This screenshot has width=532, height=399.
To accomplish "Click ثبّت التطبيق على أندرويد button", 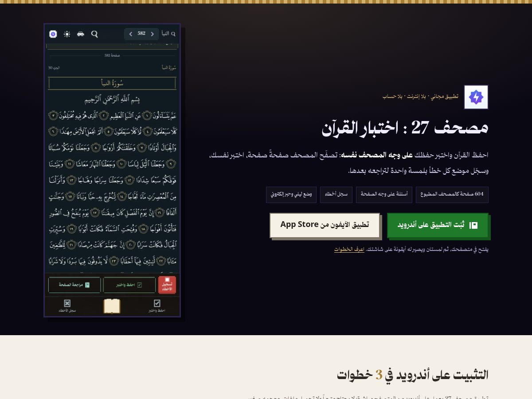I will pos(438,225).
